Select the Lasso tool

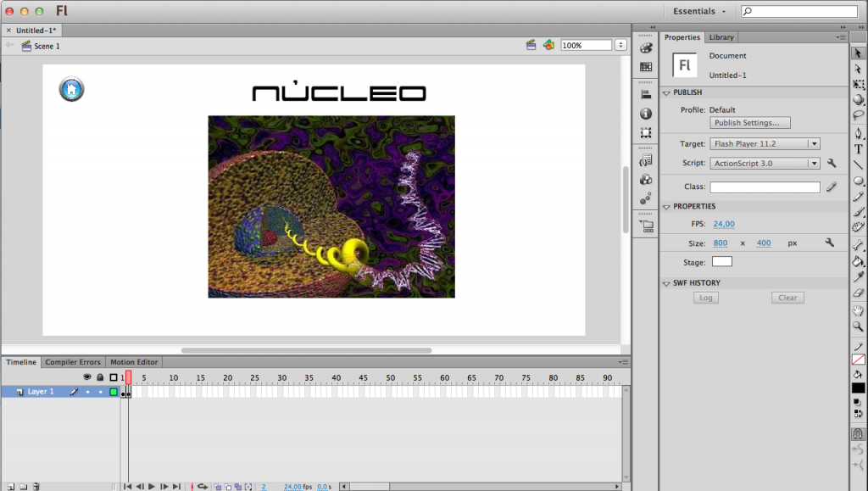pyautogui.click(x=858, y=115)
